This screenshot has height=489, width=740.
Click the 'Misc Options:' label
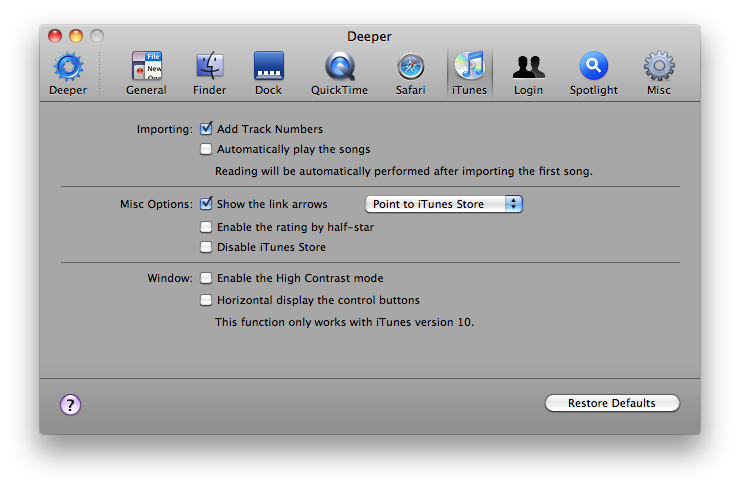coord(156,204)
